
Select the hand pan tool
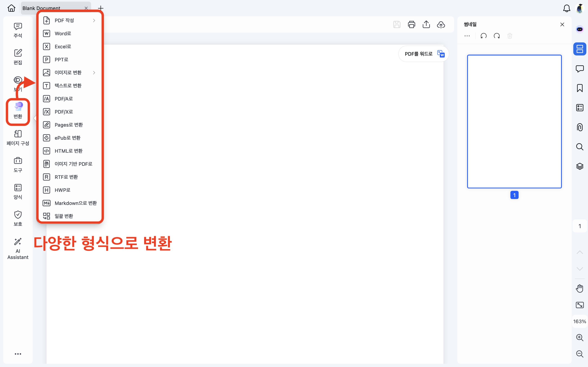coord(579,288)
